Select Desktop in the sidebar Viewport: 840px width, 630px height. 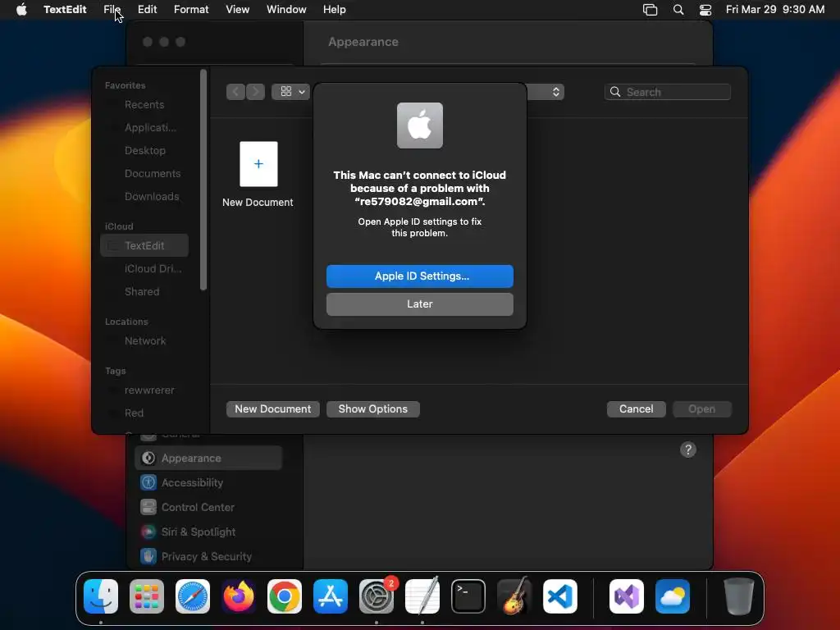pyautogui.click(x=144, y=151)
